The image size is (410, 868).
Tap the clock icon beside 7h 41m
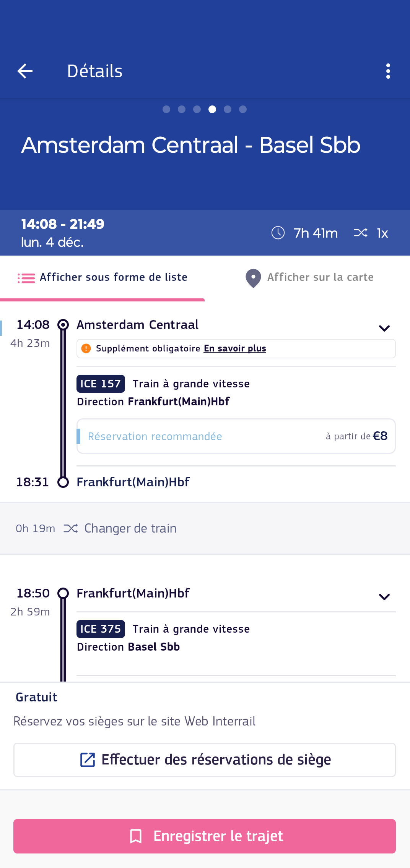(278, 233)
